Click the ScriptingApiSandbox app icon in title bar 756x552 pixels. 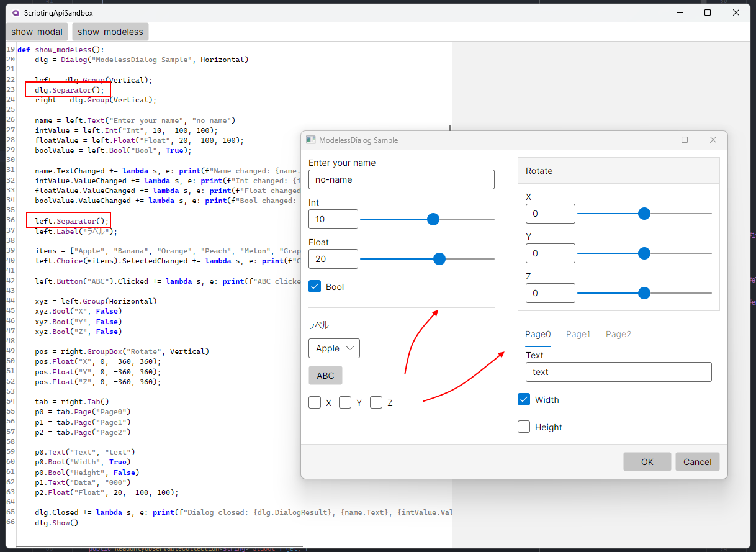click(x=16, y=12)
